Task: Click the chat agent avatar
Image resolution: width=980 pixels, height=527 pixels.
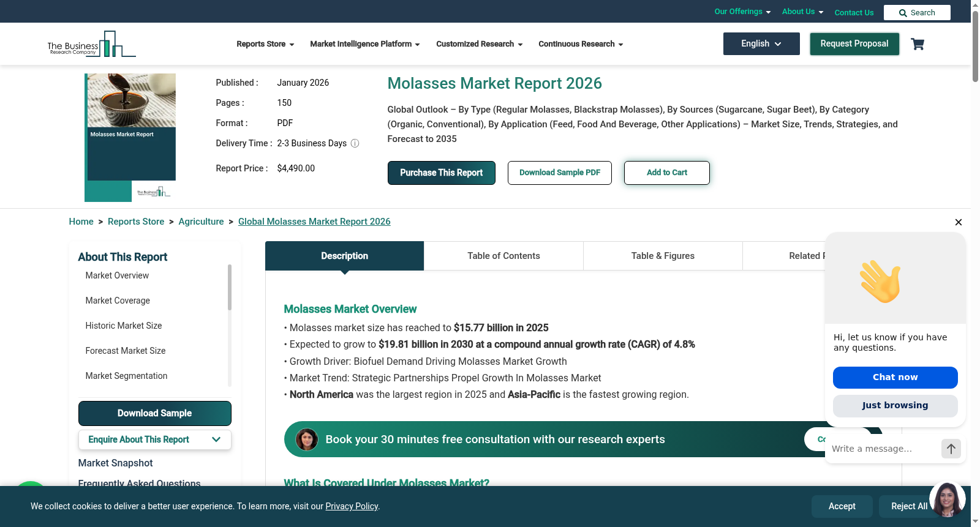Action: pos(948,499)
